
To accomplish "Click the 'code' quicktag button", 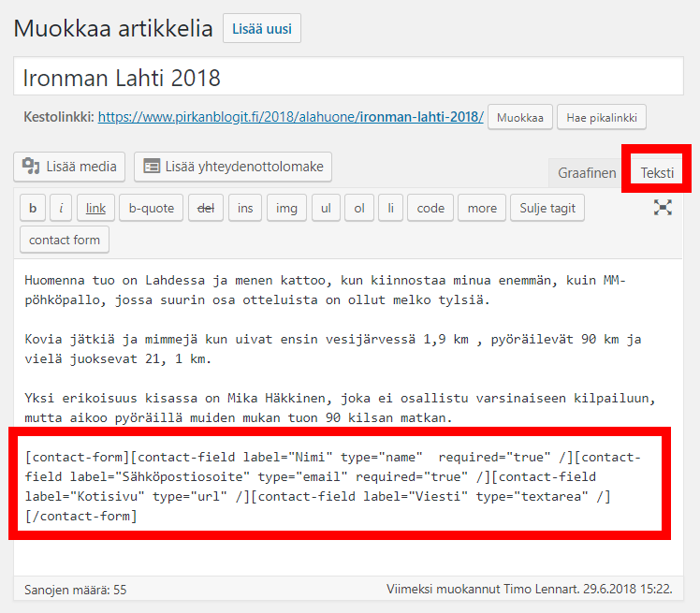I will tap(430, 208).
